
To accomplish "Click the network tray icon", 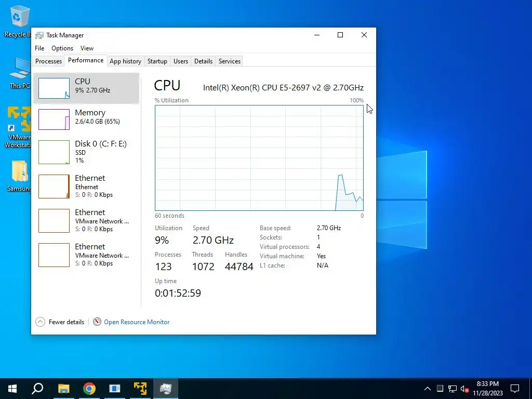I will point(453,389).
